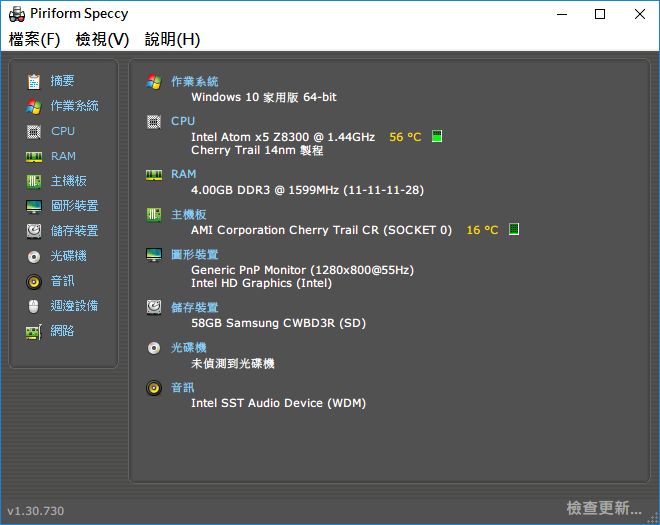Viewport: 660px width, 525px height.
Task: Click 音訊 heading link in summary
Action: [x=183, y=388]
